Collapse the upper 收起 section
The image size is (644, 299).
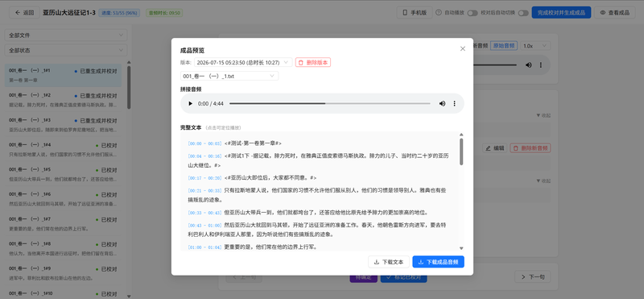click(543, 115)
